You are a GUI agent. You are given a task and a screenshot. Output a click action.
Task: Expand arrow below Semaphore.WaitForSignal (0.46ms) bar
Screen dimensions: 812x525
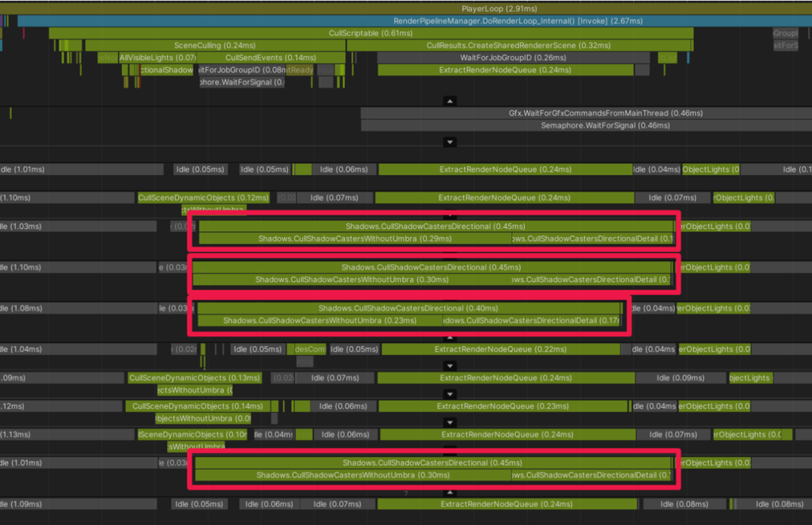point(450,142)
